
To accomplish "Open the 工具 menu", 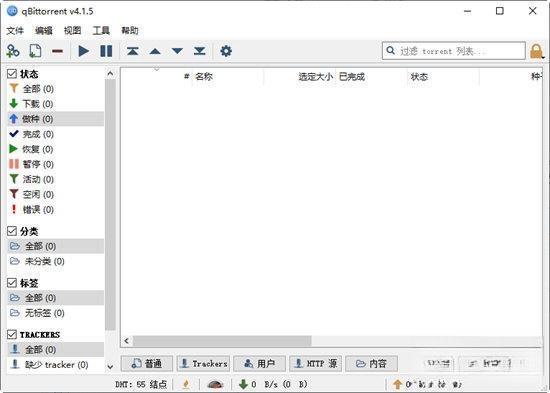I will (101, 31).
